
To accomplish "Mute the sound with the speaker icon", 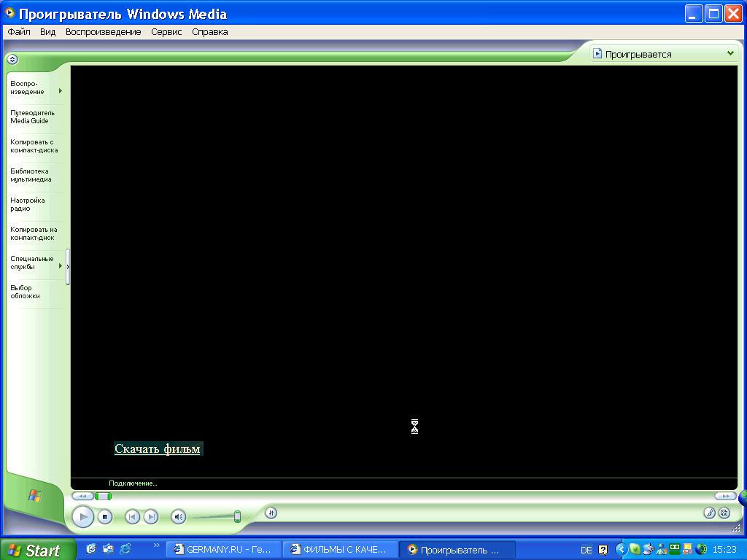I will click(178, 517).
